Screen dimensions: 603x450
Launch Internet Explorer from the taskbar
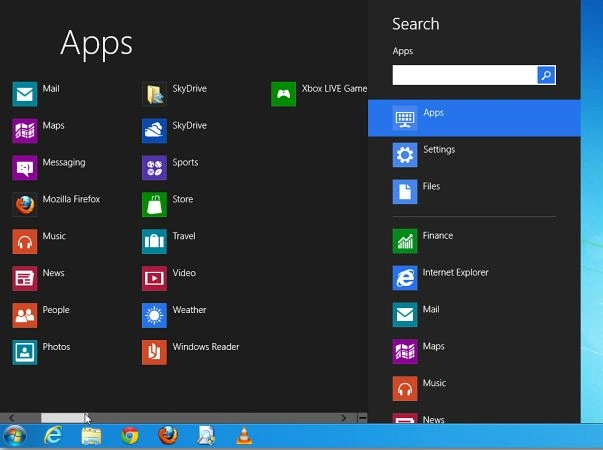point(53,436)
